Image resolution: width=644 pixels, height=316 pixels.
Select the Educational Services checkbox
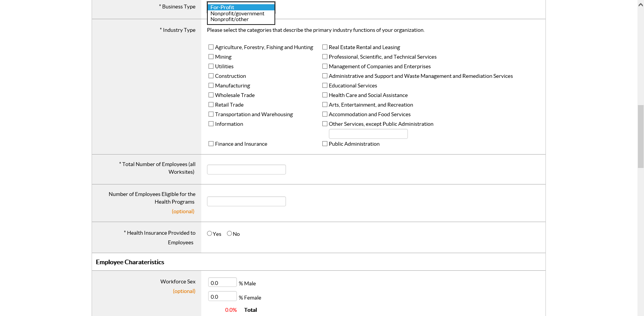click(x=325, y=86)
